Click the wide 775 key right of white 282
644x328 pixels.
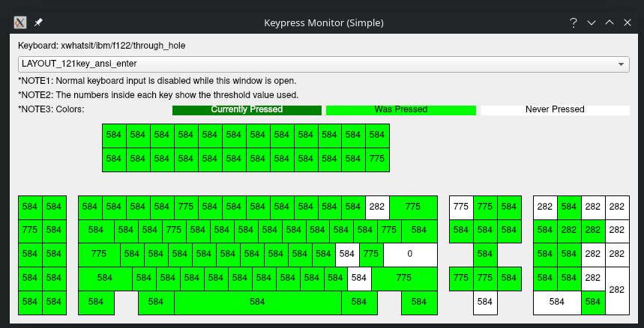413,206
